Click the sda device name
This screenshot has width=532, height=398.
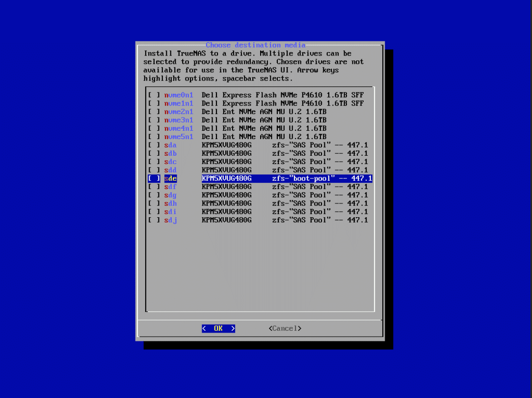coord(170,145)
